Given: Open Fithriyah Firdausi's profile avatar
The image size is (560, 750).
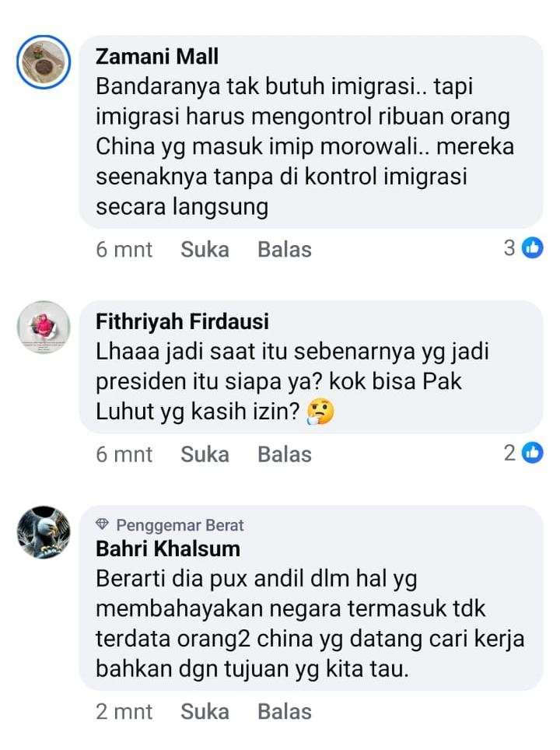Looking at the screenshot, I should (x=44, y=328).
